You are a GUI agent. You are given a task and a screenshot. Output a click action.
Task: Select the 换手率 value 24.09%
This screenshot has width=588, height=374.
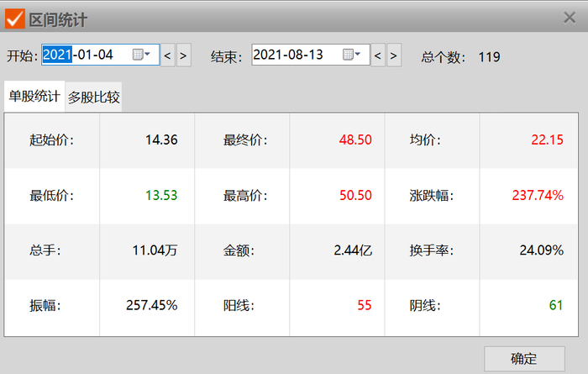(x=542, y=250)
